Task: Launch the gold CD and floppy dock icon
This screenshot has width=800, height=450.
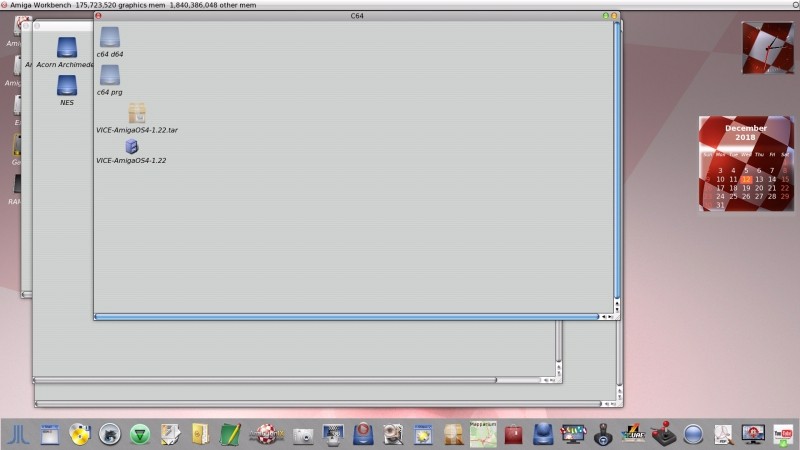Action: point(80,434)
